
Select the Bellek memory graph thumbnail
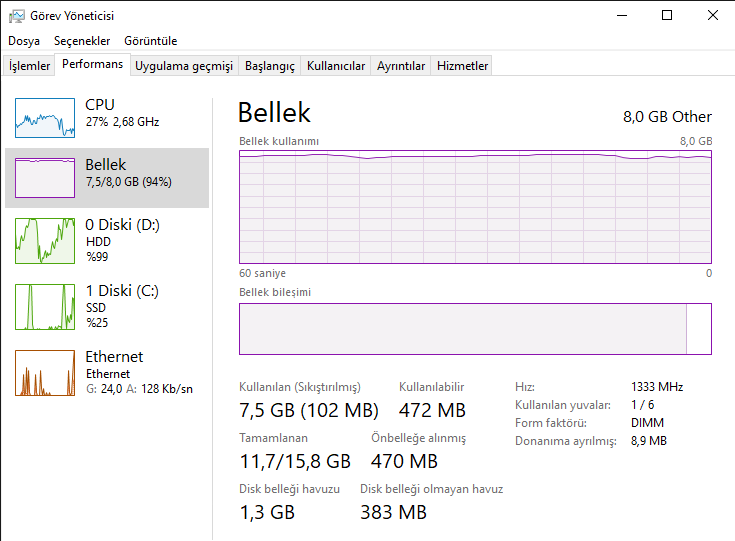(45, 178)
